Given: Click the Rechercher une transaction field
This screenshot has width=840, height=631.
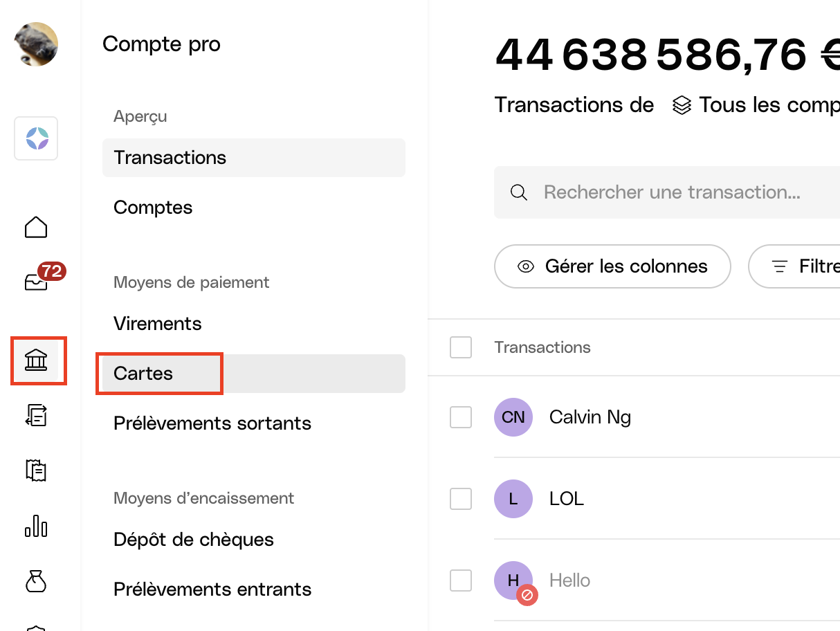Looking at the screenshot, I should click(x=671, y=192).
